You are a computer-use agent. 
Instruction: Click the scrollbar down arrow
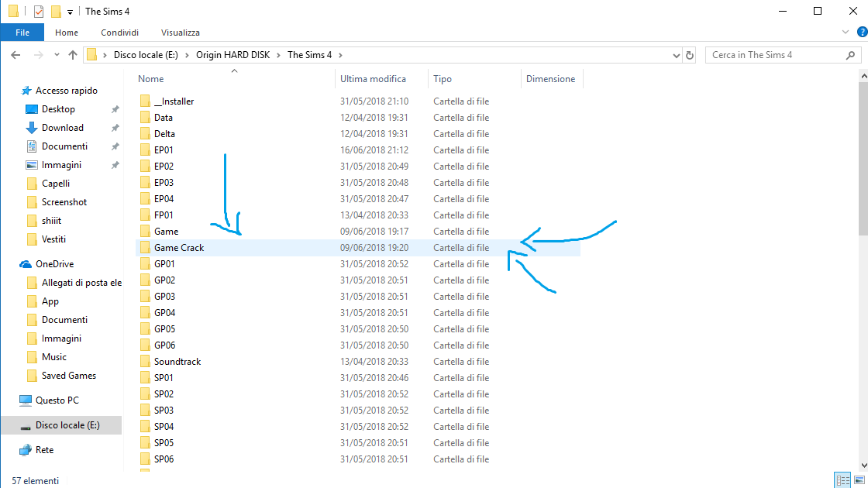(863, 466)
